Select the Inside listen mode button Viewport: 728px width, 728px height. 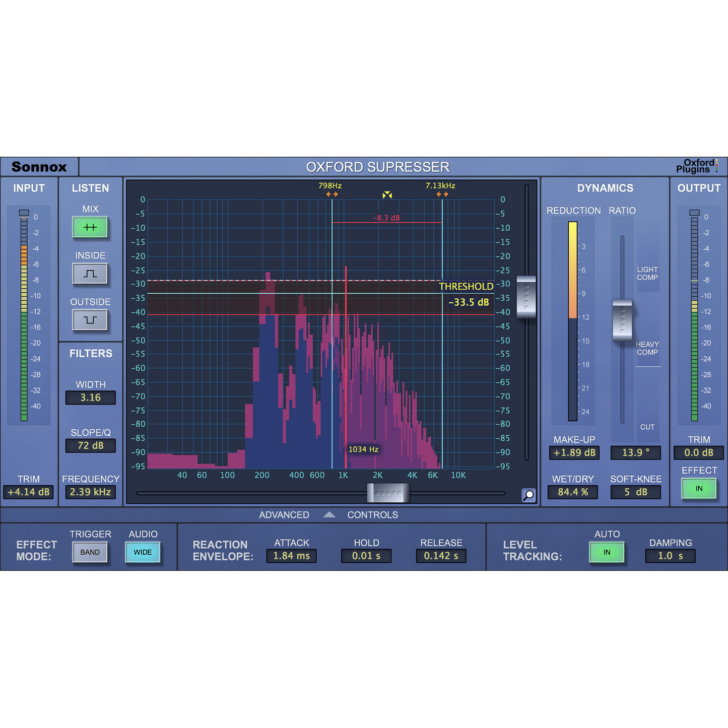tap(90, 274)
